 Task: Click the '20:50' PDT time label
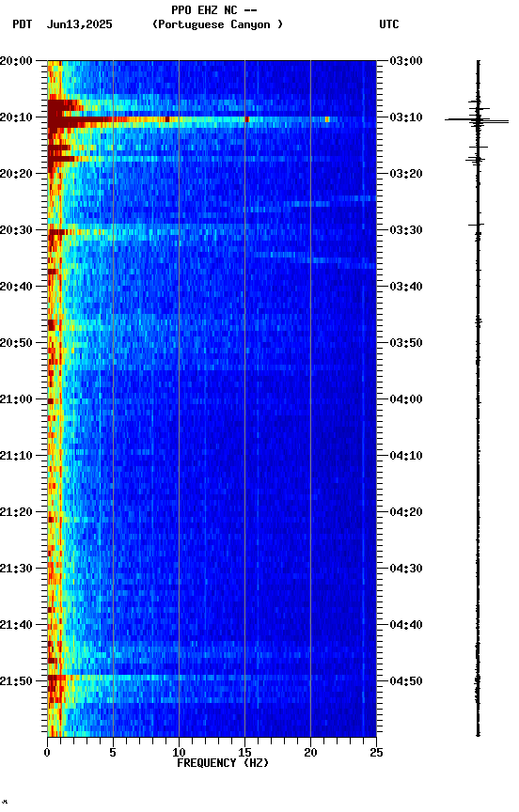click(16, 343)
